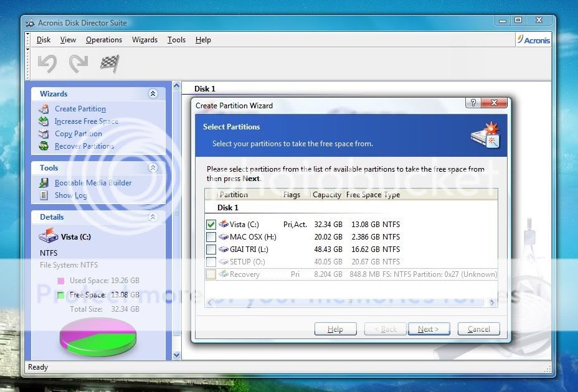The height and width of the screenshot is (392, 578).
Task: Check the Recovery partition checkbox
Action: 211,274
